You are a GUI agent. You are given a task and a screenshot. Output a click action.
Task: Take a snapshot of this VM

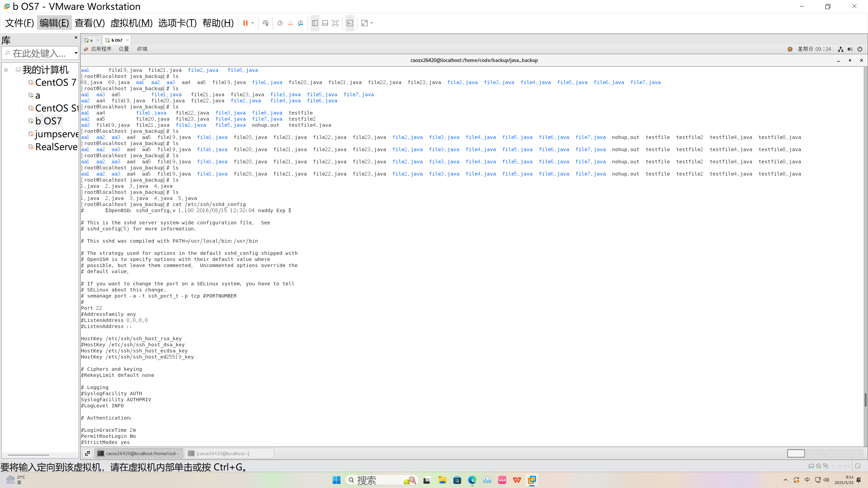coord(280,23)
